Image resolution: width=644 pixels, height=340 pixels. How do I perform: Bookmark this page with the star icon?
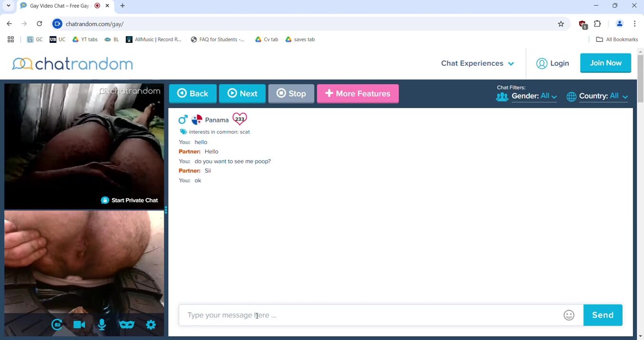[561, 24]
